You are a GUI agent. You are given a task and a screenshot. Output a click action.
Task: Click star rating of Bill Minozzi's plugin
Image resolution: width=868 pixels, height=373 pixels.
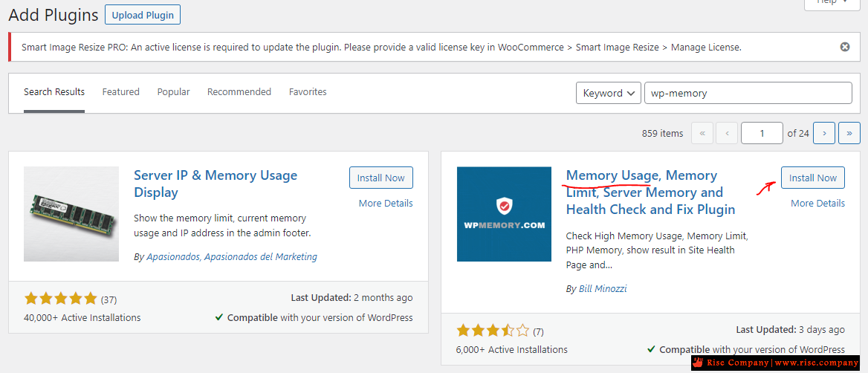pyautogui.click(x=493, y=331)
